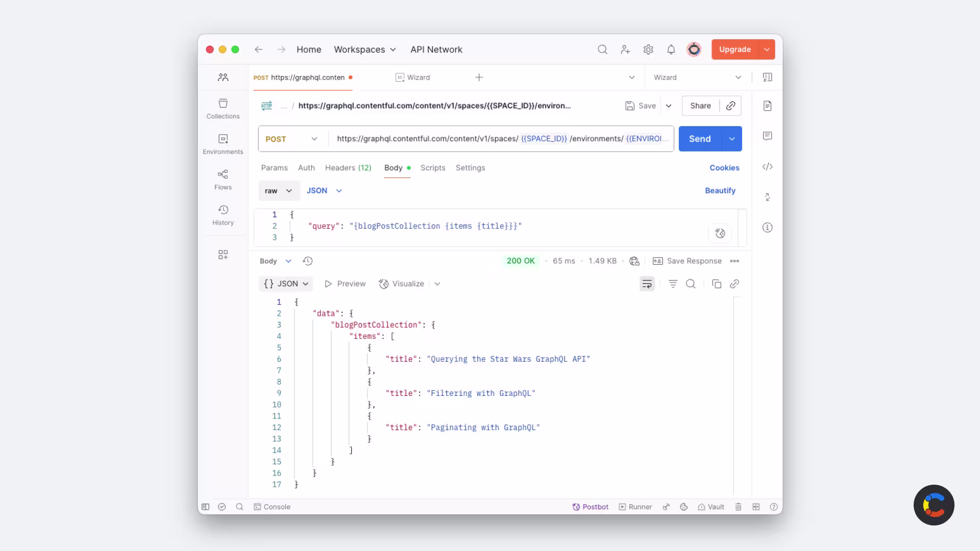
Task: Switch to the Scripts tab
Action: point(433,168)
